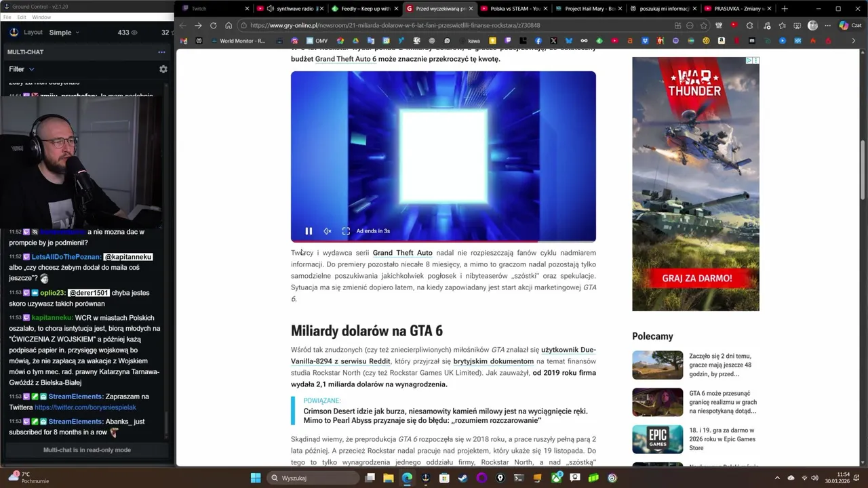
Task: Open the War Thunder ad info icon
Action: click(x=749, y=60)
